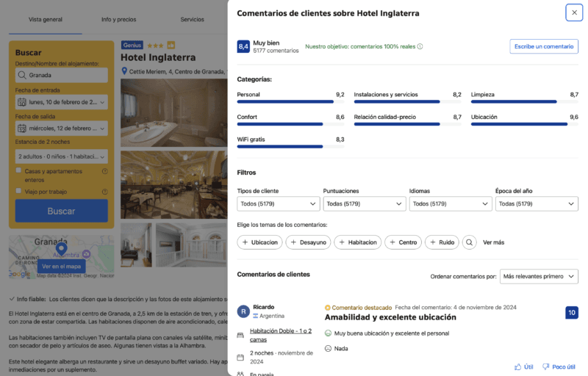The height and width of the screenshot is (376, 588).
Task: Click Ricardo's avatar circle
Action: (243, 311)
